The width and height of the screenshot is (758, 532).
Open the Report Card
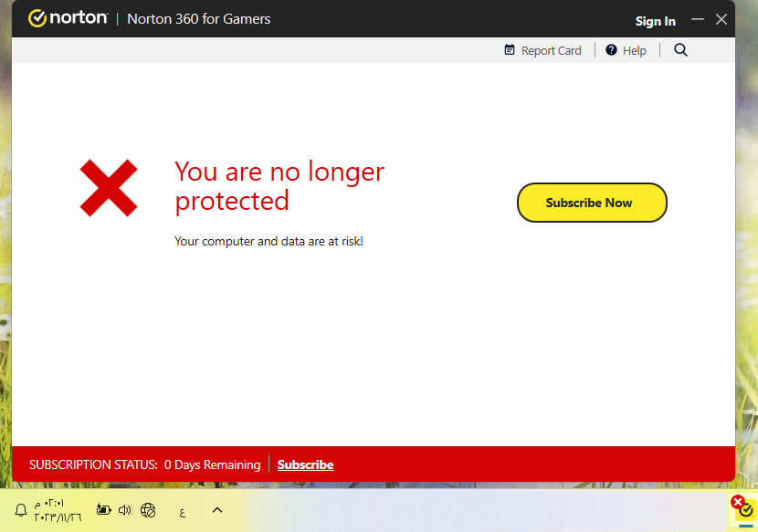click(542, 50)
